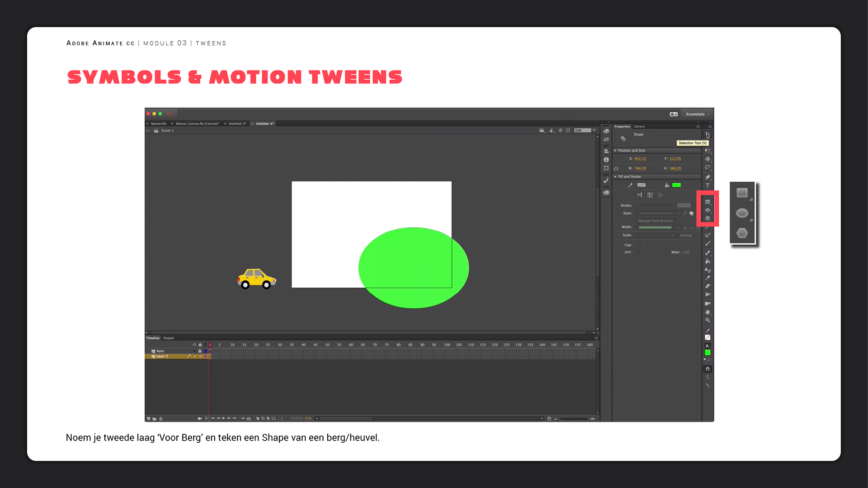
Task: Select the Text tool
Action: coord(708,185)
